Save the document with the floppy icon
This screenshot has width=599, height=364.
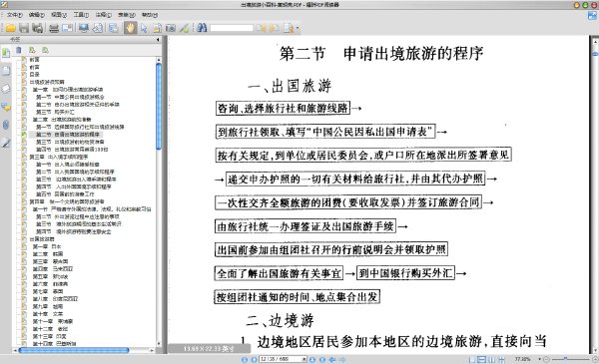pos(24,28)
